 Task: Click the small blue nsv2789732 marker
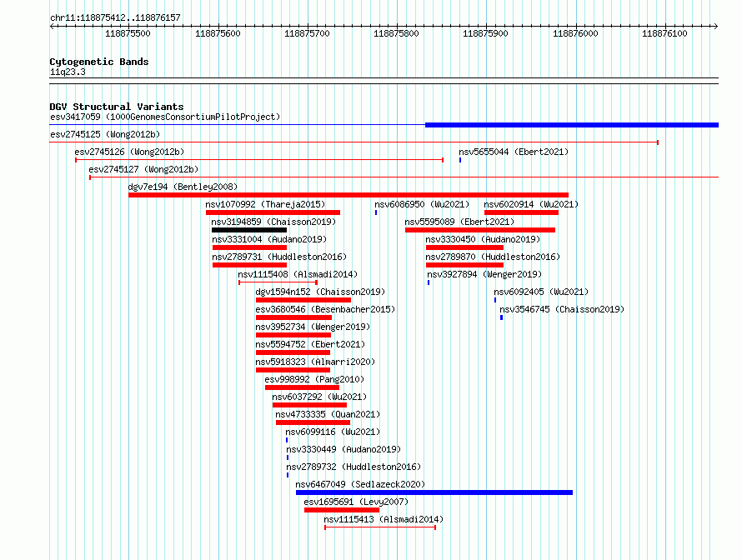[x=288, y=475]
